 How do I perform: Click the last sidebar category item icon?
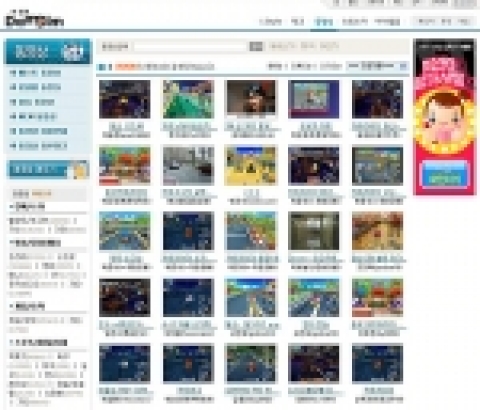pyautogui.click(x=13, y=145)
